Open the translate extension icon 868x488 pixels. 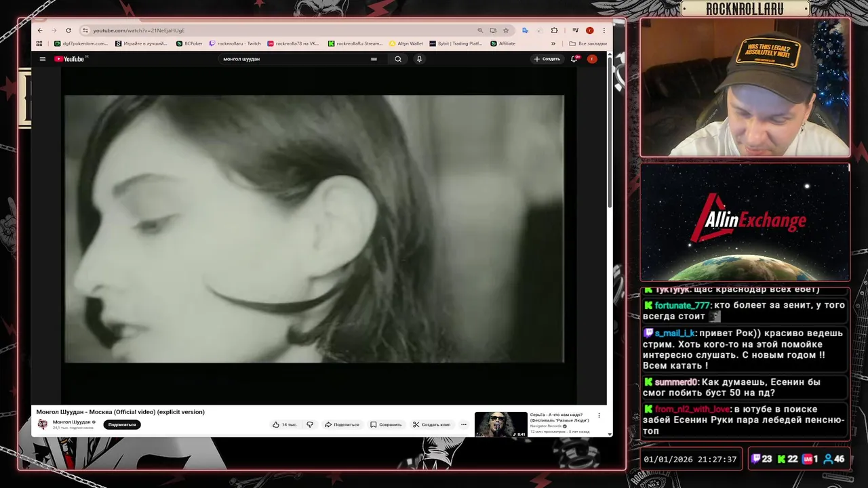coord(525,30)
